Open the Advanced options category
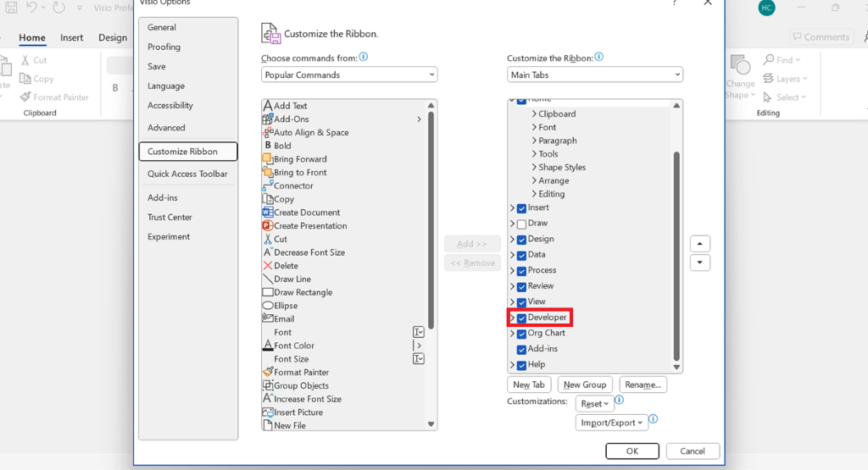 pyautogui.click(x=166, y=128)
